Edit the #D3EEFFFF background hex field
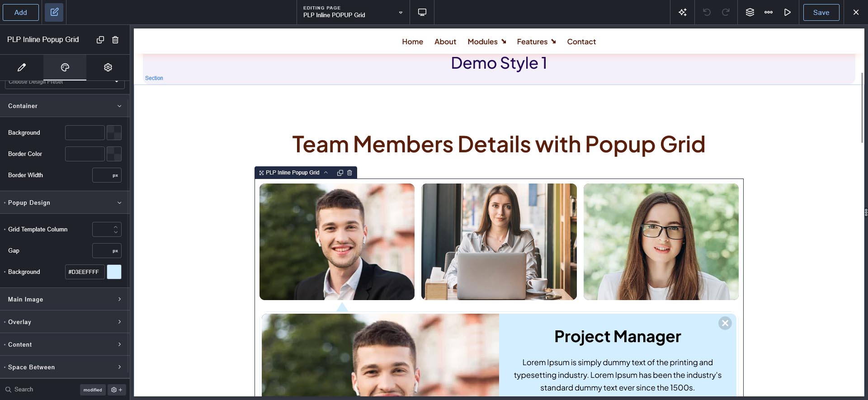The height and width of the screenshot is (400, 868). [85, 272]
